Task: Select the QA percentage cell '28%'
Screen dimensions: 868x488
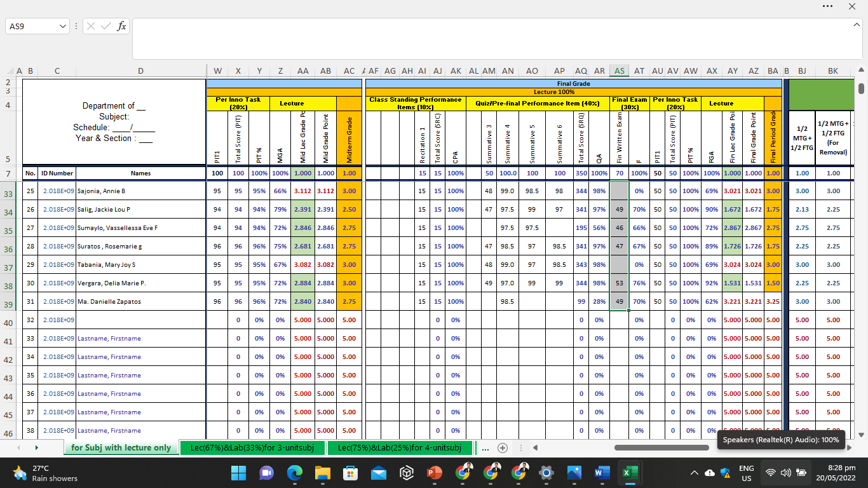Action: click(599, 301)
